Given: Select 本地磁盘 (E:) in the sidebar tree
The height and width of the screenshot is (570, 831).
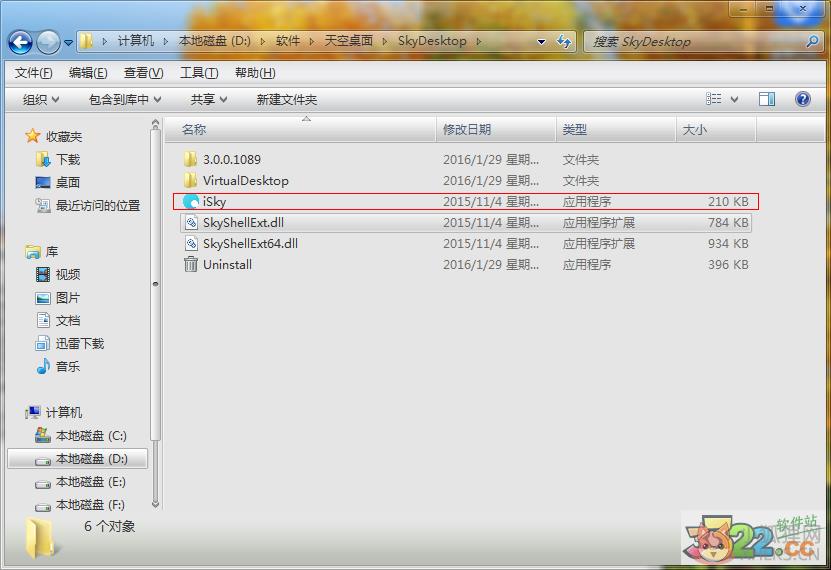Looking at the screenshot, I should click(91, 482).
